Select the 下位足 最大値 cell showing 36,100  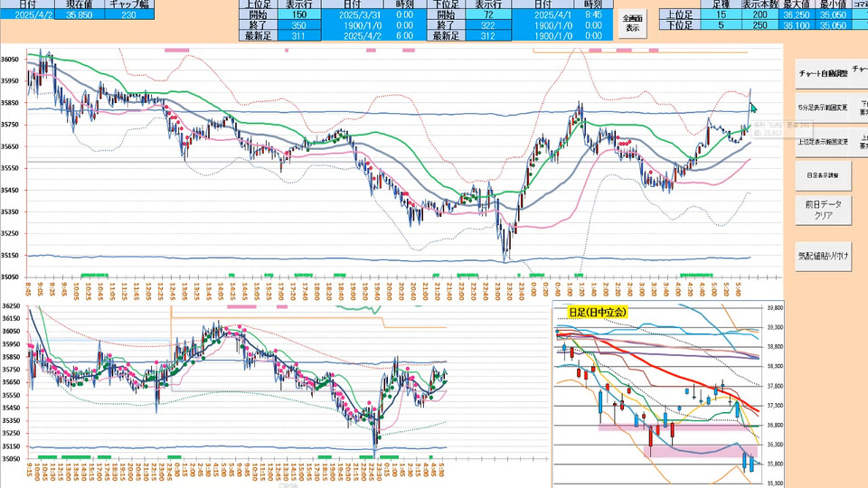795,25
